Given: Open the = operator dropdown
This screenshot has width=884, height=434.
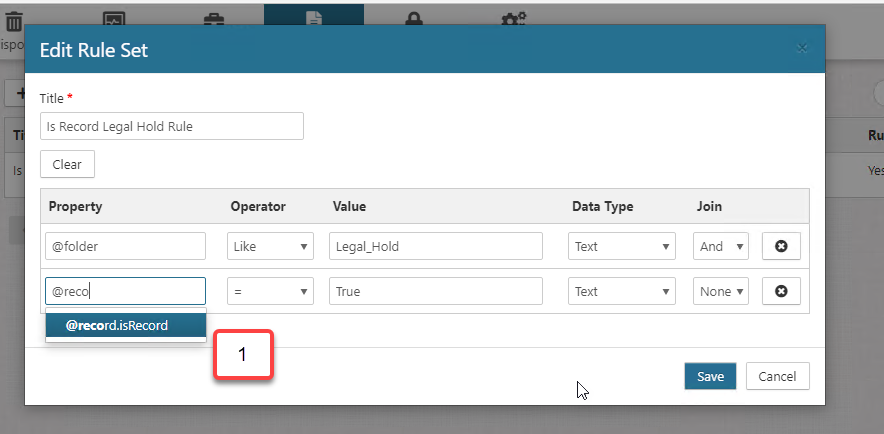Looking at the screenshot, I should coord(267,291).
